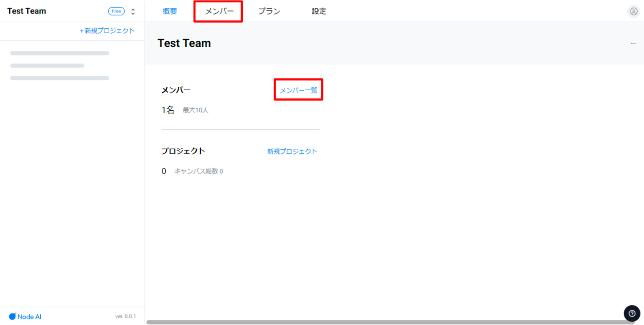Click the メンバー section heading

[176, 90]
